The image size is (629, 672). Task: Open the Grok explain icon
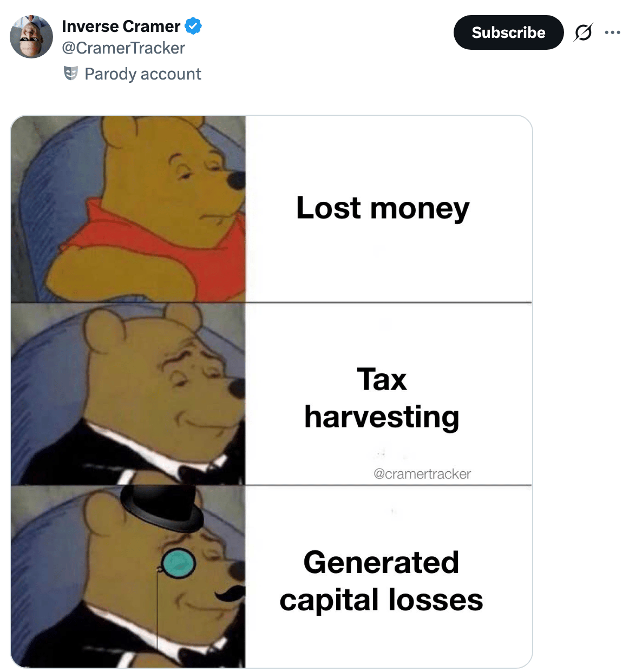coord(583,32)
